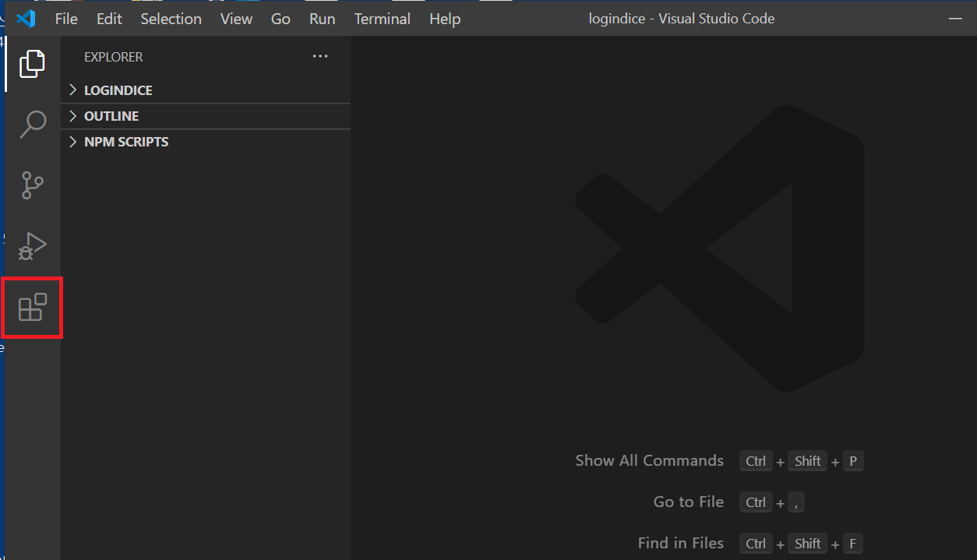Open the Explorer view in activity bar
The width and height of the screenshot is (977, 560).
point(32,64)
